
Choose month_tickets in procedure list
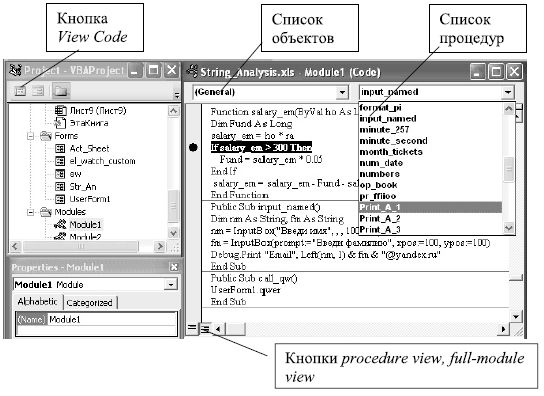(391, 152)
